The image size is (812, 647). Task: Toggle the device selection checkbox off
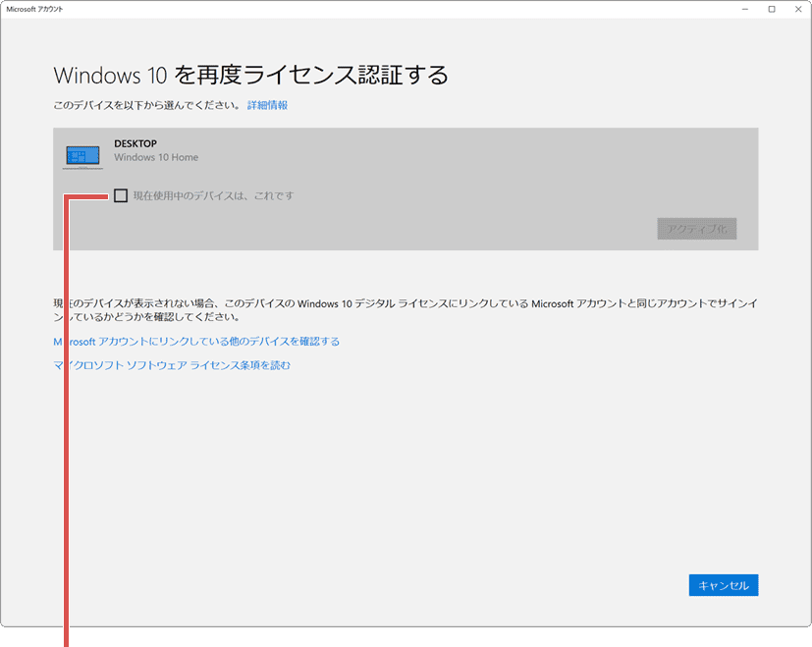122,196
